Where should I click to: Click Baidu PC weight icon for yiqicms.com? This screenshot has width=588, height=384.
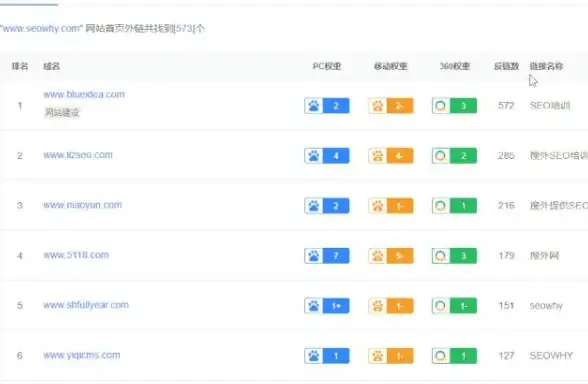(x=314, y=356)
